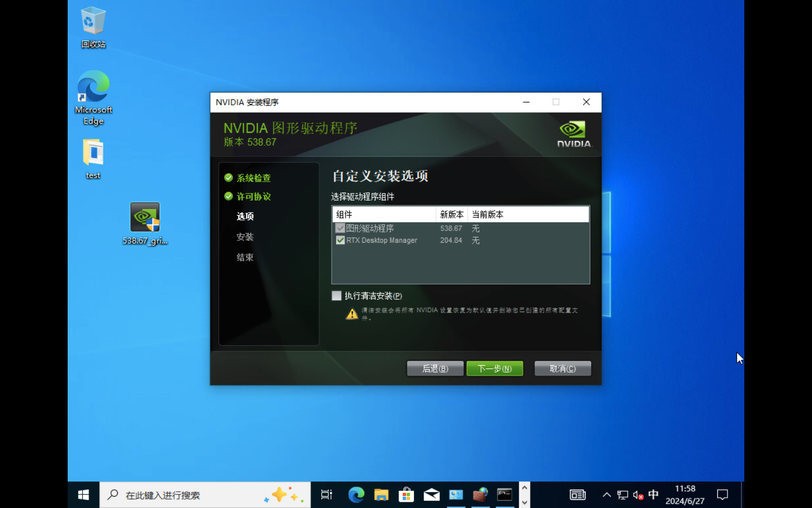Viewport: 812px width, 508px height.
Task: Open the Control Panel taskbar icon
Action: coord(456,495)
